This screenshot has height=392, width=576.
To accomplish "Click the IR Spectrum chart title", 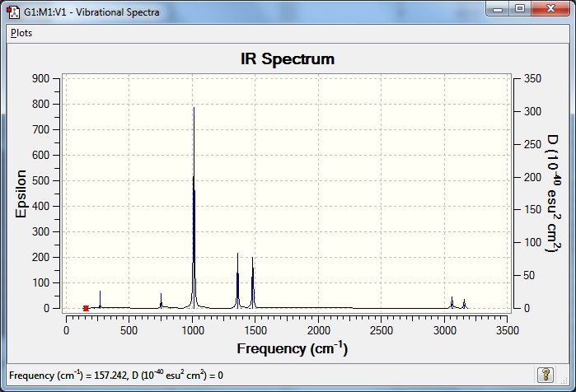I will (288, 58).
